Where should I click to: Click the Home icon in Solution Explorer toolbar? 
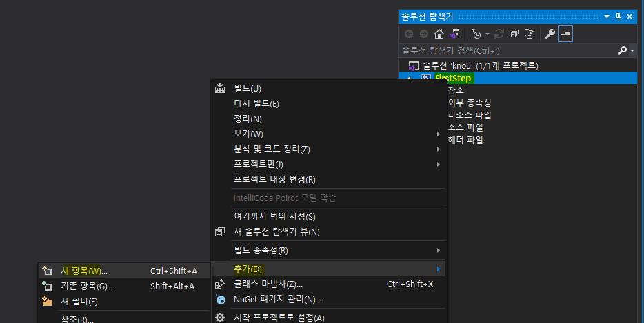[x=439, y=34]
